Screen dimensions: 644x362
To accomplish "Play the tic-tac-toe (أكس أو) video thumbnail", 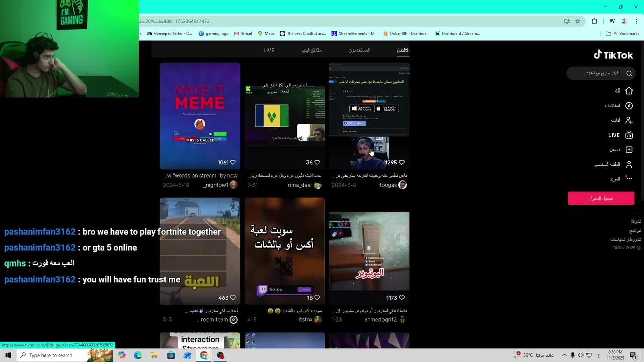I will (285, 251).
